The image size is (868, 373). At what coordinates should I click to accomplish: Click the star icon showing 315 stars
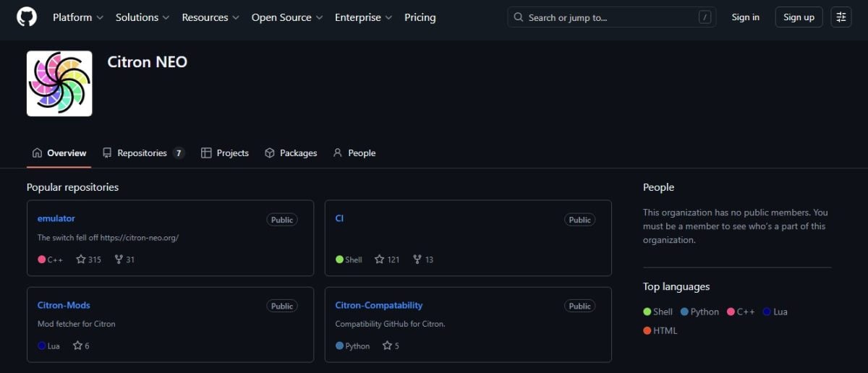tap(81, 259)
